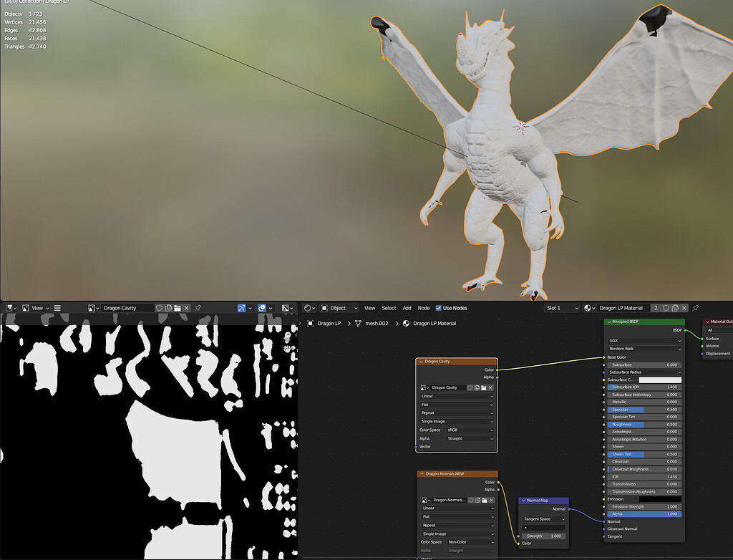The height and width of the screenshot is (560, 733).
Task: Open the image browser icon in Dragon Cavity node
Action: coord(423,387)
